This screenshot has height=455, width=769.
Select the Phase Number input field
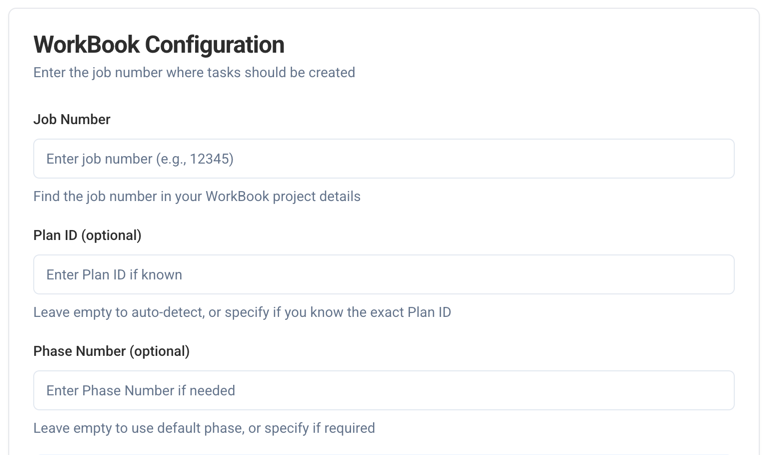click(x=384, y=391)
